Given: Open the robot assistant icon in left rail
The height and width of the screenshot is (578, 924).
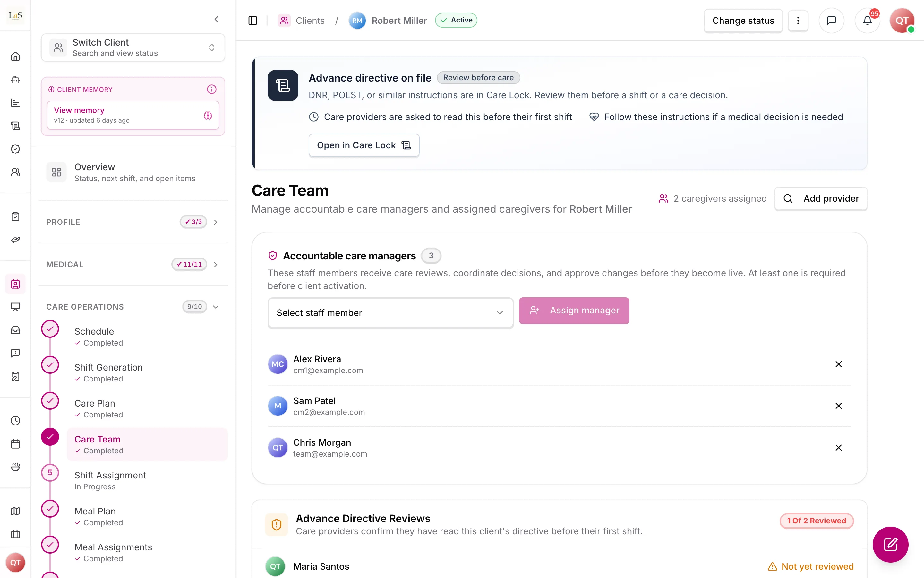Looking at the screenshot, I should [15, 80].
